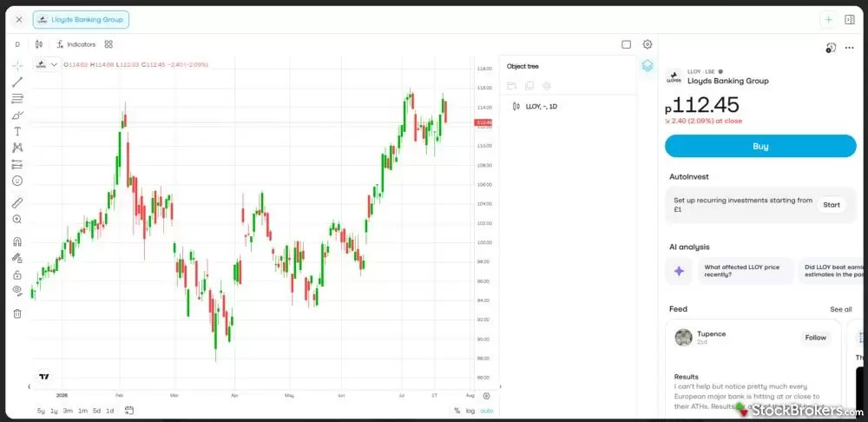Select the zoom in tool
868x422 pixels.
pos(17,220)
